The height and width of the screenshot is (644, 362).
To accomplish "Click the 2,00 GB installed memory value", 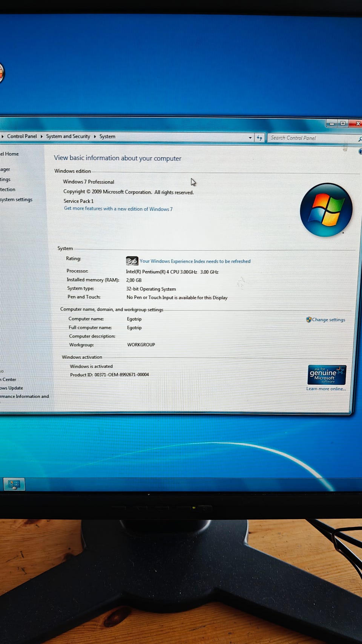I will pos(134,280).
